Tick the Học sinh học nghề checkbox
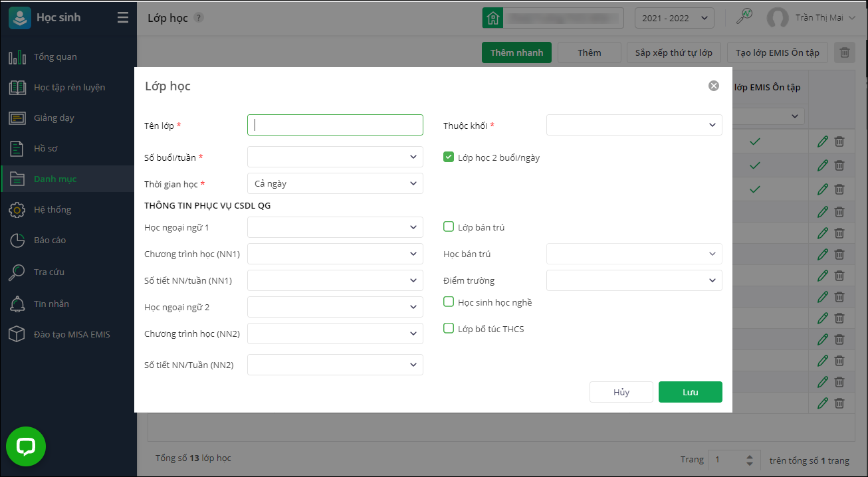Viewport: 868px width, 477px height. click(x=449, y=302)
